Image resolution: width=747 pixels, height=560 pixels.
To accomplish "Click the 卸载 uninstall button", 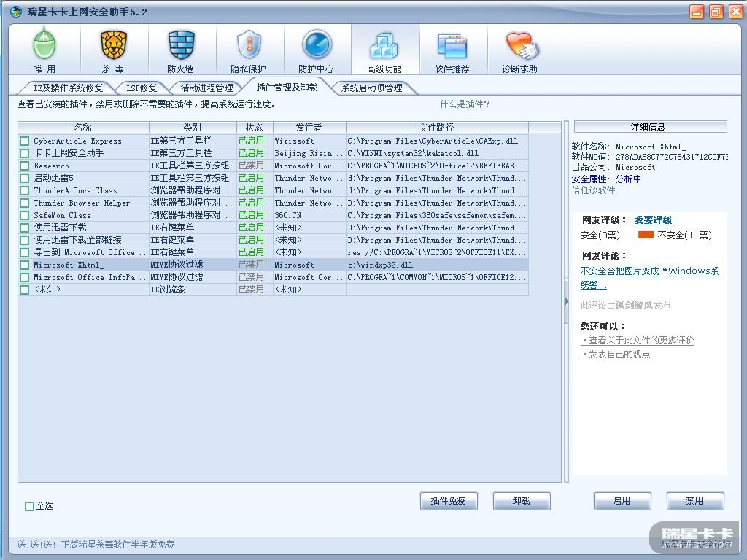I will (522, 501).
